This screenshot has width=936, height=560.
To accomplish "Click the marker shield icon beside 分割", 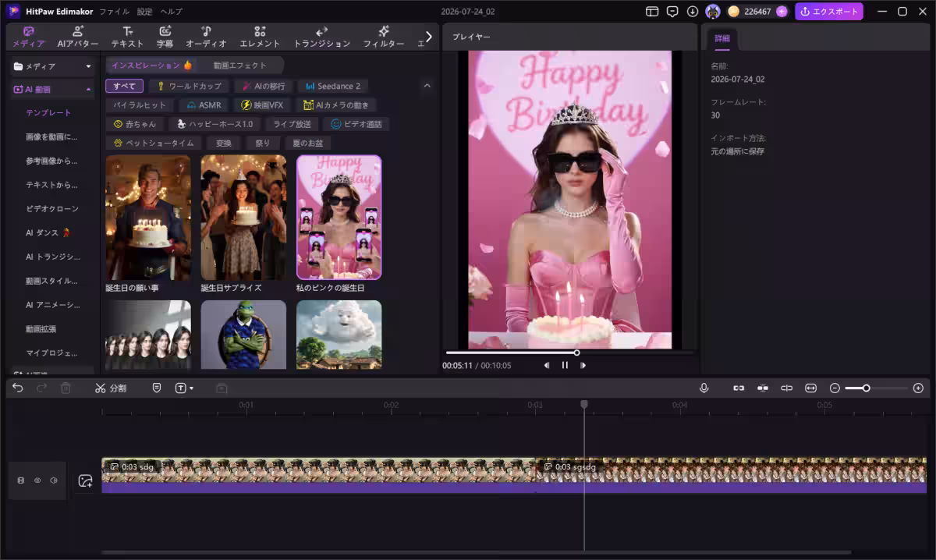I will click(156, 388).
